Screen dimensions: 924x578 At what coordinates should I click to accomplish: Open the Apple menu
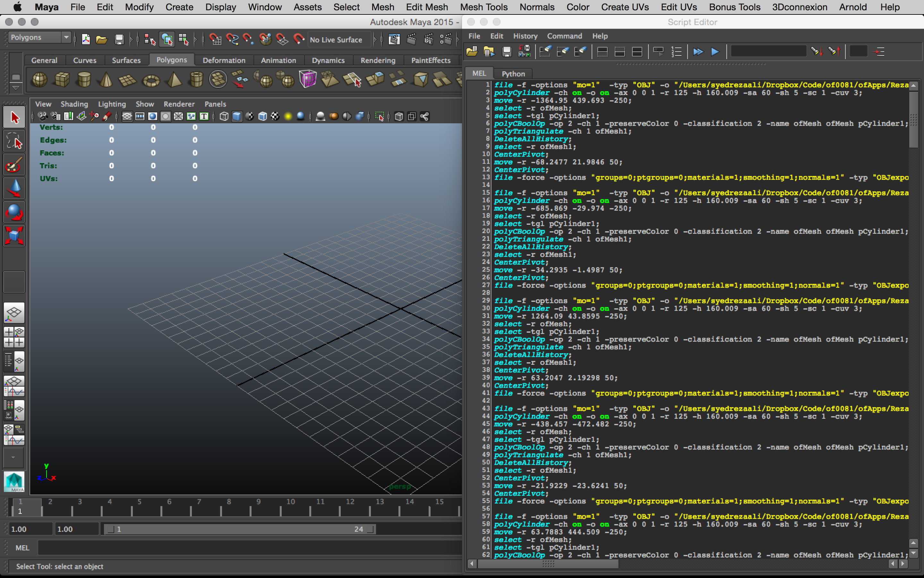(18, 7)
